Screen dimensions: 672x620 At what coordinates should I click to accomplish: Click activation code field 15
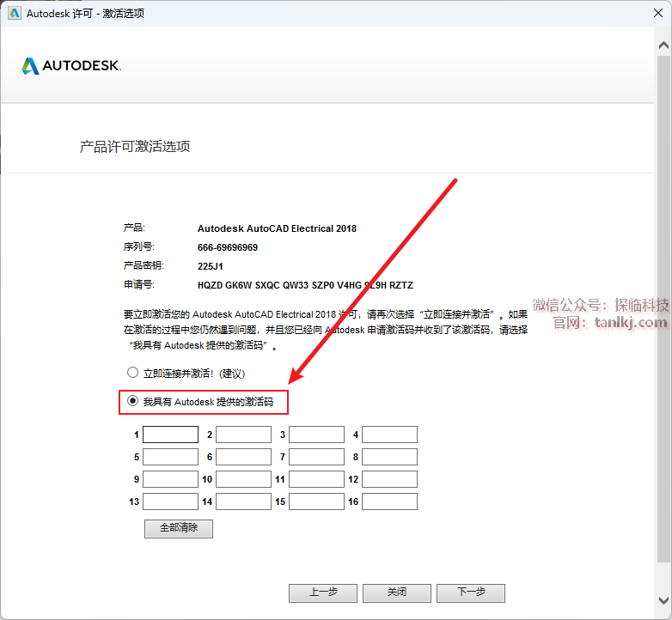pos(317,501)
